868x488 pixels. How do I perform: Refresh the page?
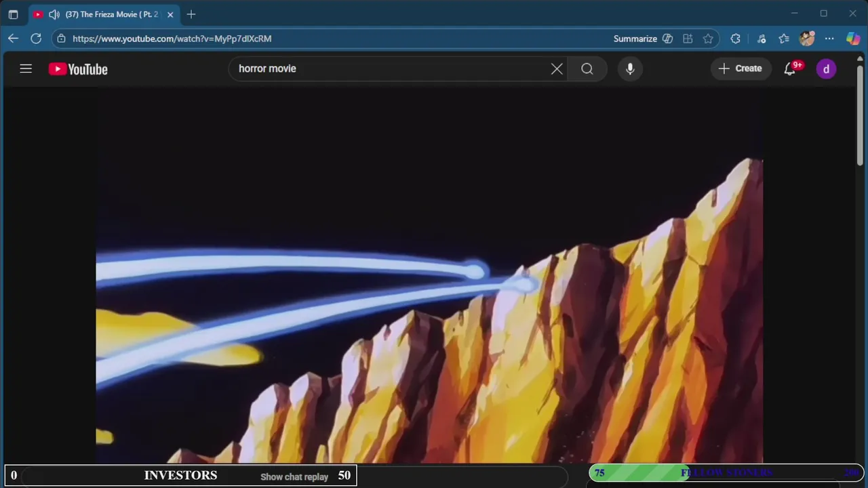[36, 39]
